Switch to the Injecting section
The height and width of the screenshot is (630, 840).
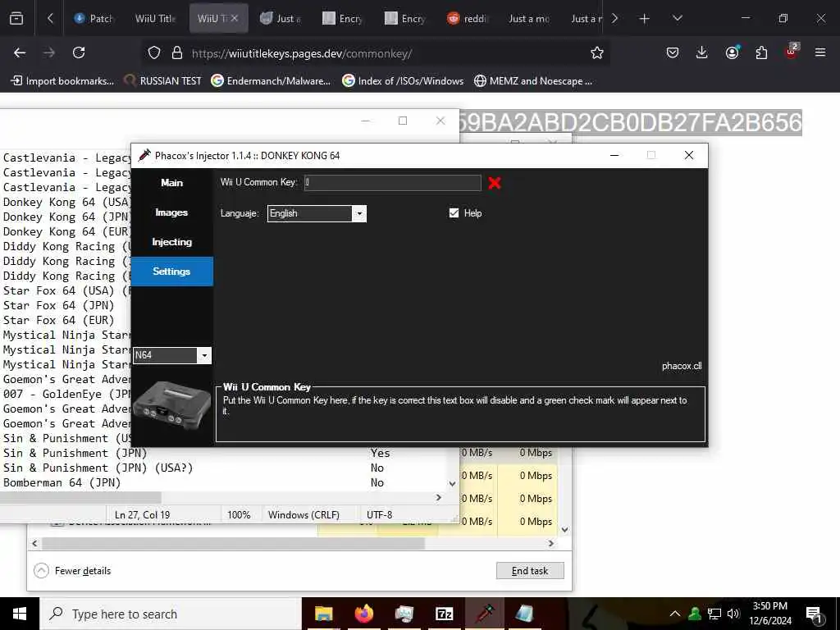[172, 242]
